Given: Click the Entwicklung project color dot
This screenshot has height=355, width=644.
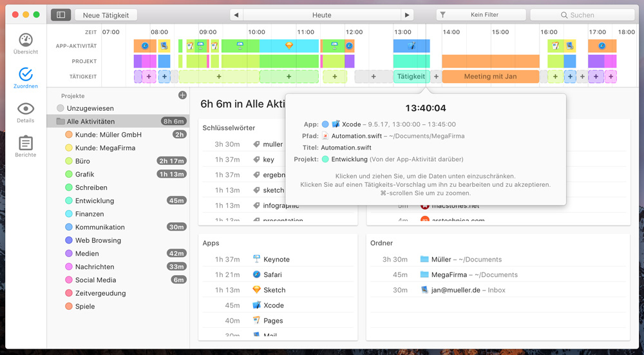Looking at the screenshot, I should pyautogui.click(x=69, y=201).
